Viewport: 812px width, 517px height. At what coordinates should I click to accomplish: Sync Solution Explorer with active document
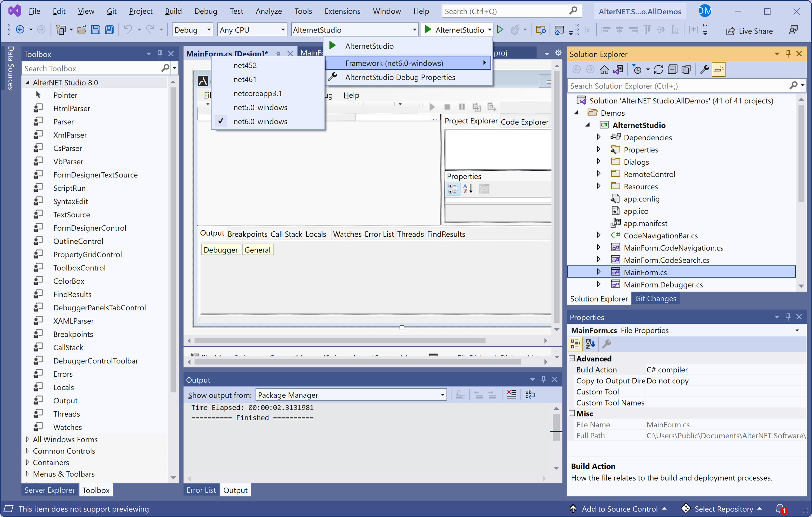pos(618,69)
